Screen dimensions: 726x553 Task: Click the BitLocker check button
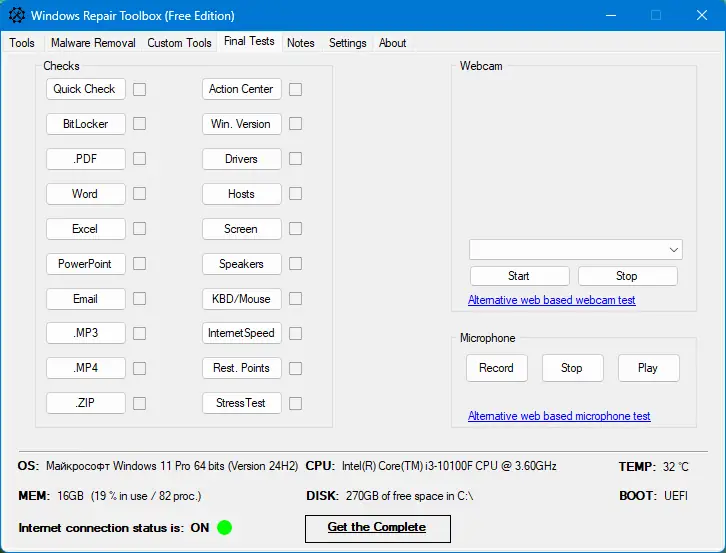point(86,124)
